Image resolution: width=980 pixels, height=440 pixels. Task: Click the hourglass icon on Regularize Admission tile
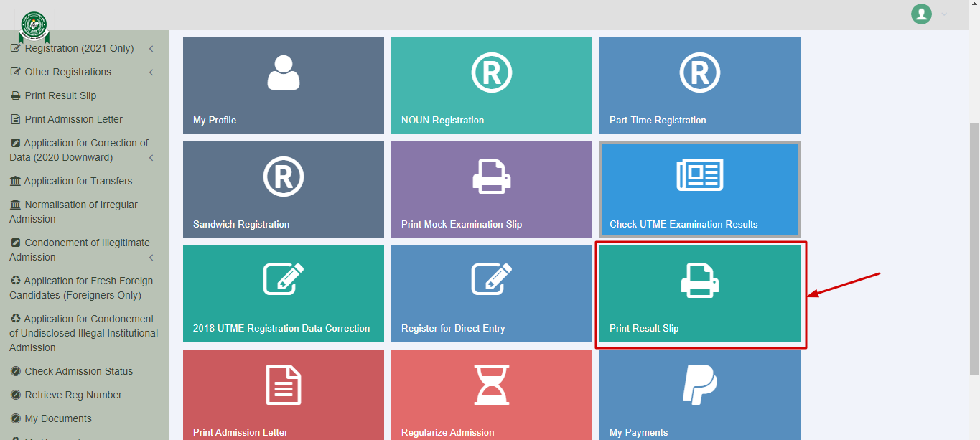[x=491, y=385]
